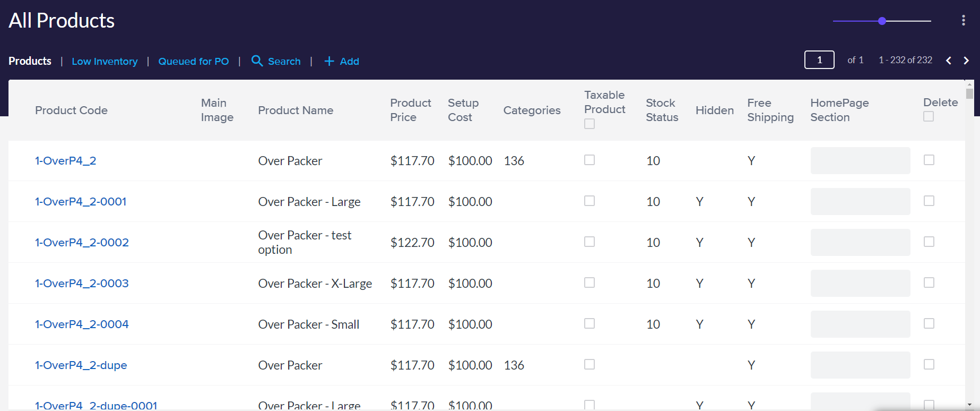Adjust the zoom slider at top right

[882, 21]
